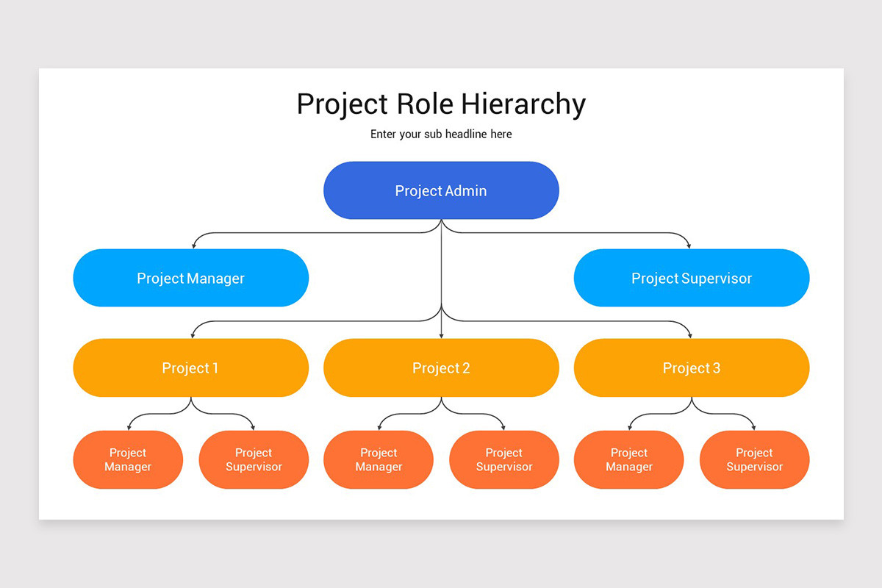Select the Project Supervisor box on the right
Screen dimensions: 882x588
(691, 278)
